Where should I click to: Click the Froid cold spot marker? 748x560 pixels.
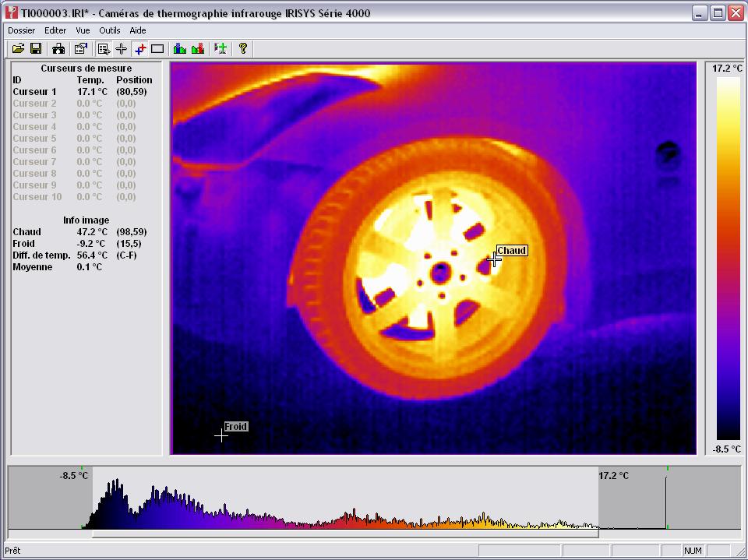(222, 435)
